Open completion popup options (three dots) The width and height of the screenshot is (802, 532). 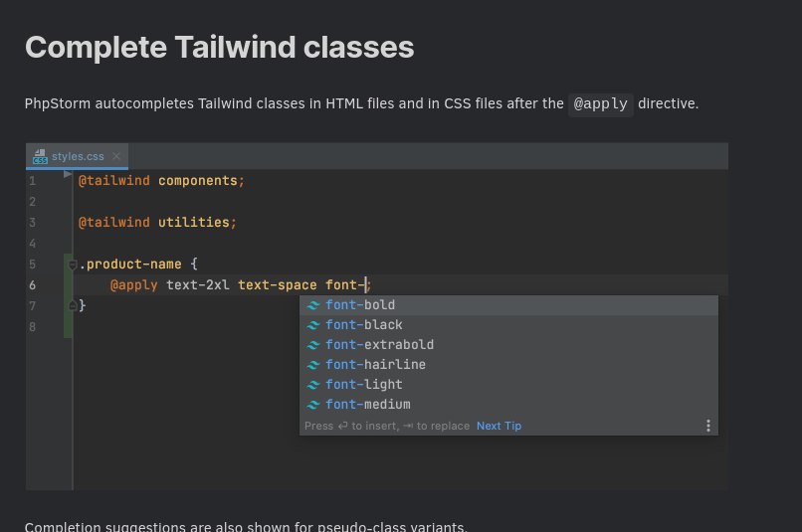point(707,426)
